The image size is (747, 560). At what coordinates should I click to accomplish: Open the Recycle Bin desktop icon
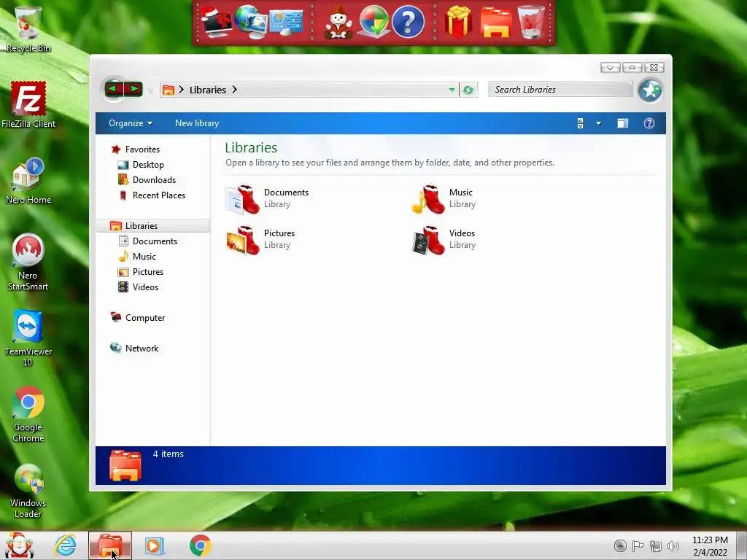coord(28,28)
